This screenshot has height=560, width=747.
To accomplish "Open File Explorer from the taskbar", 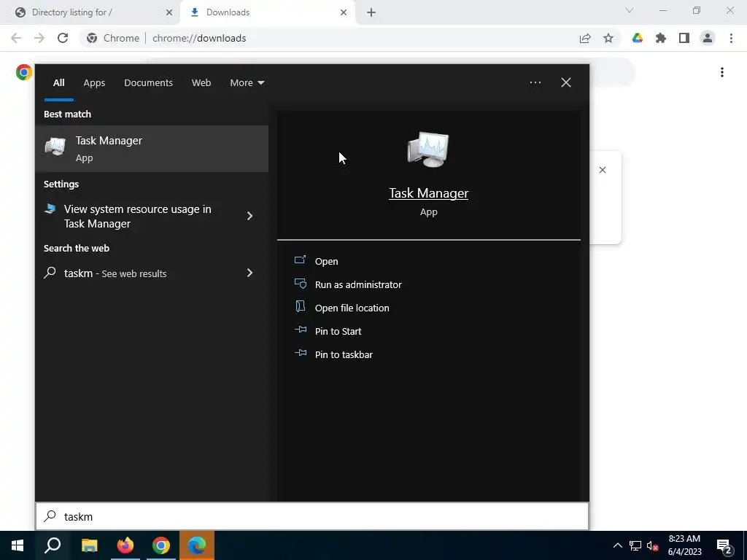I will click(89, 545).
